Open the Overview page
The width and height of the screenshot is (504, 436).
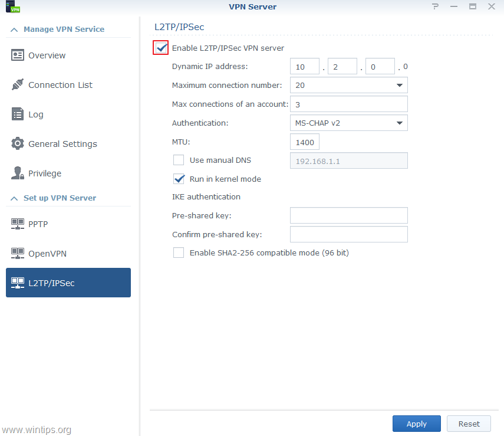68,55
